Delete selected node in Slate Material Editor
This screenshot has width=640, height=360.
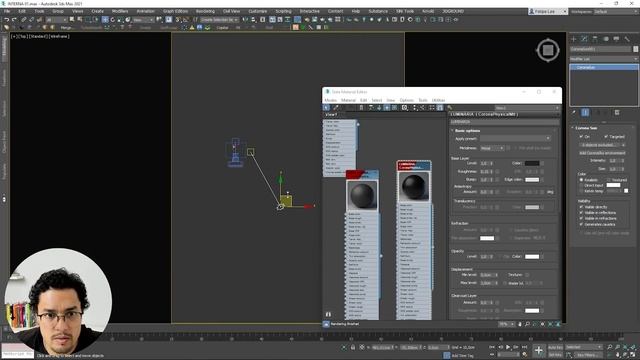click(361, 108)
